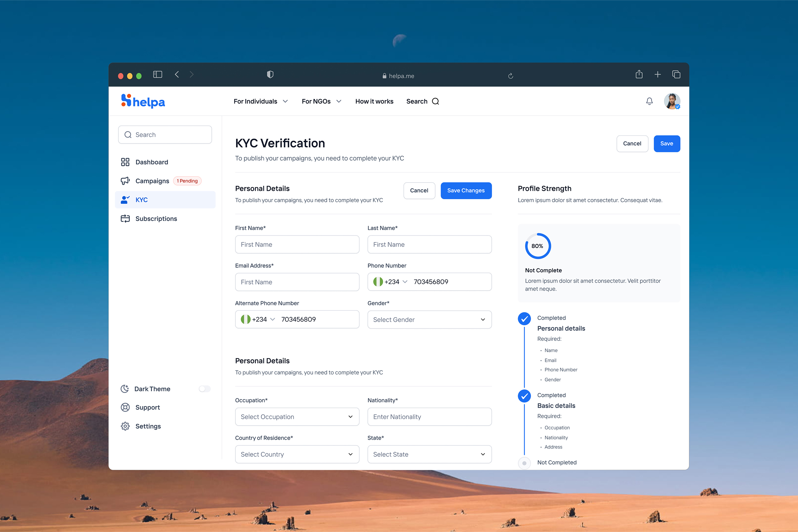This screenshot has width=798, height=532.
Task: Click the KYC user-check icon
Action: tap(125, 199)
